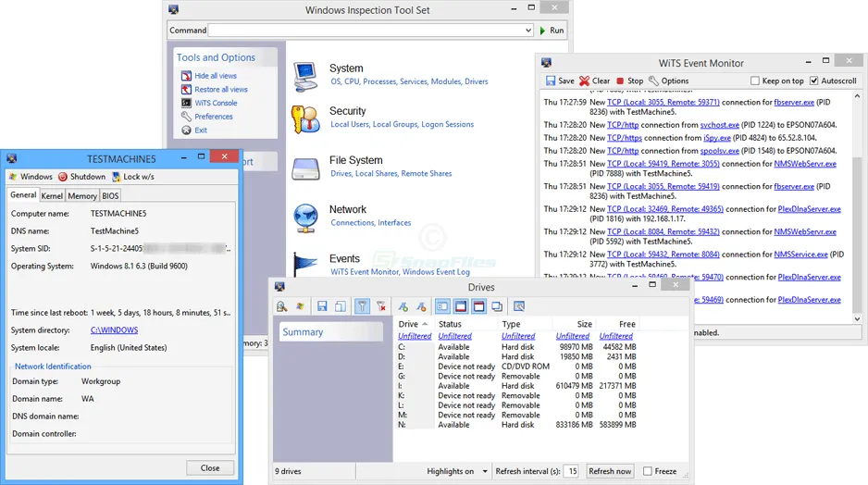Viewport: 868px width, 485px height.
Task: Click the Security keys icon
Action: 305,119
